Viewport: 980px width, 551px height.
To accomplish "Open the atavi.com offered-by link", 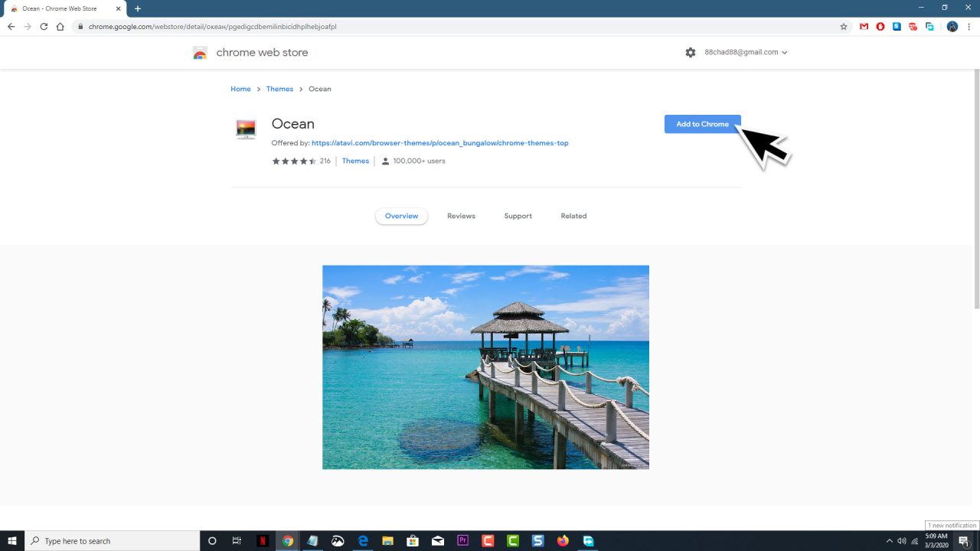I will 439,143.
